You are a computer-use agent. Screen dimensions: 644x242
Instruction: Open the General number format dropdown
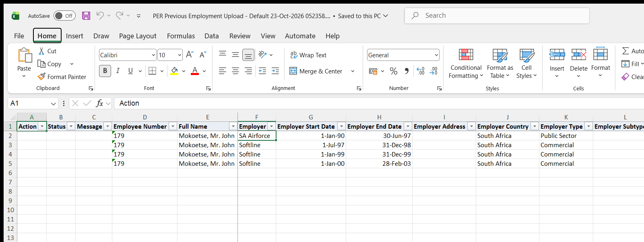point(436,55)
